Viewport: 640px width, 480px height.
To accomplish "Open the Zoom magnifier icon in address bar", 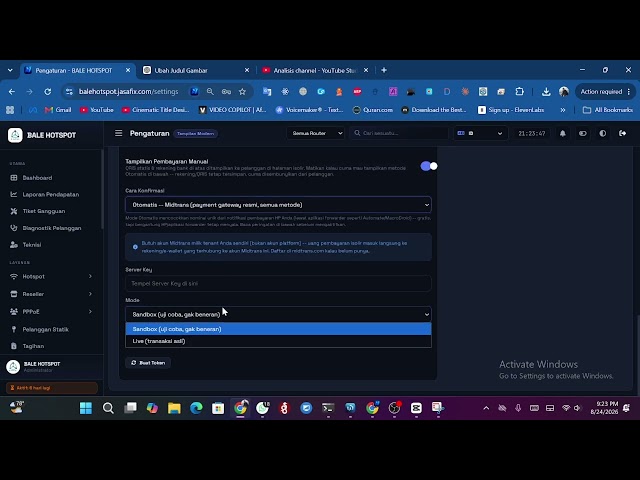I will (x=210, y=91).
